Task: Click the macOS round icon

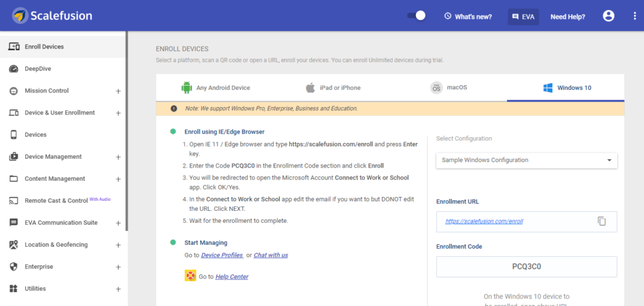Action: coord(436,88)
